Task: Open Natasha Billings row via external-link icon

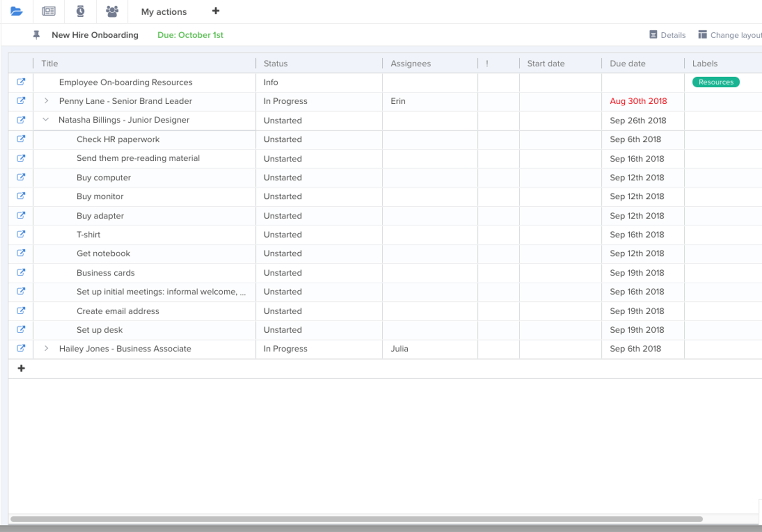Action: 21,120
